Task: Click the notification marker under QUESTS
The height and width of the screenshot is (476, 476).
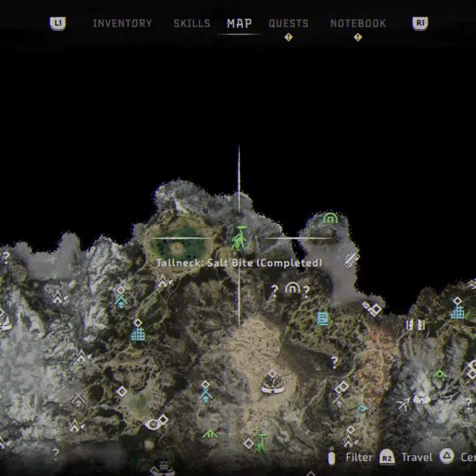Action: click(288, 37)
